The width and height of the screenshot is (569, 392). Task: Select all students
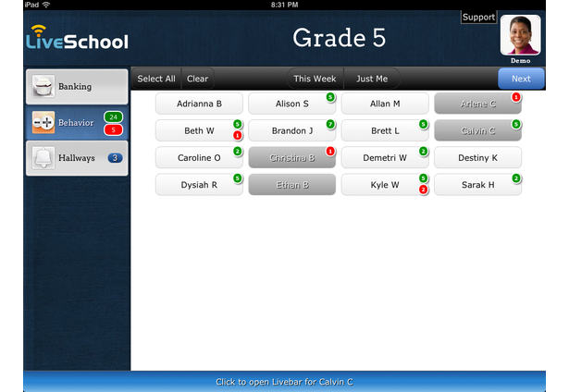coord(156,79)
